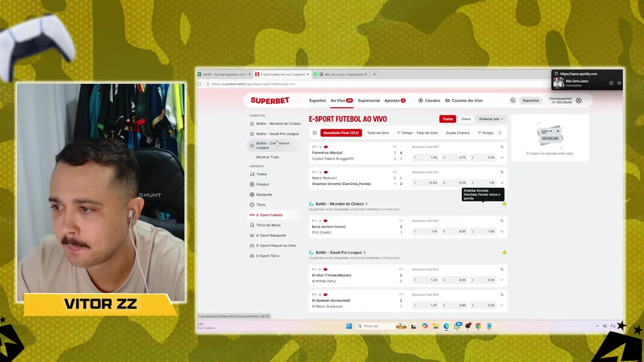644x362 pixels.
Task: Select 1º Tempo - Total de Gols market
Action: point(418,133)
